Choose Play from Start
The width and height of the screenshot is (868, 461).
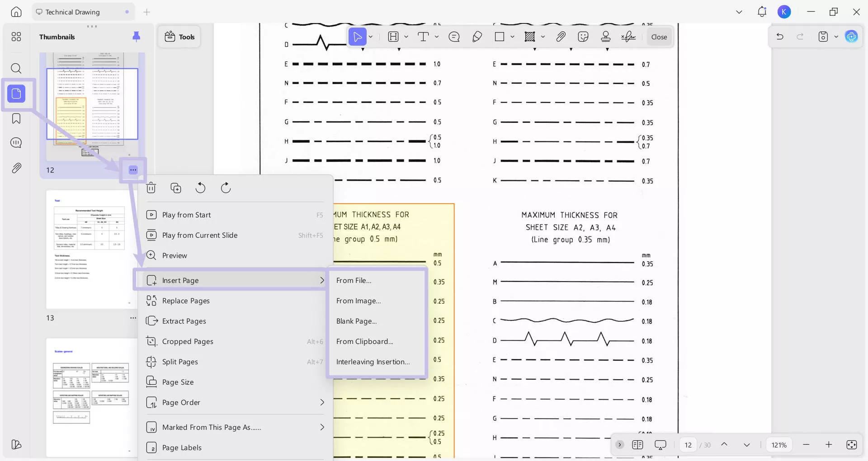coord(236,215)
